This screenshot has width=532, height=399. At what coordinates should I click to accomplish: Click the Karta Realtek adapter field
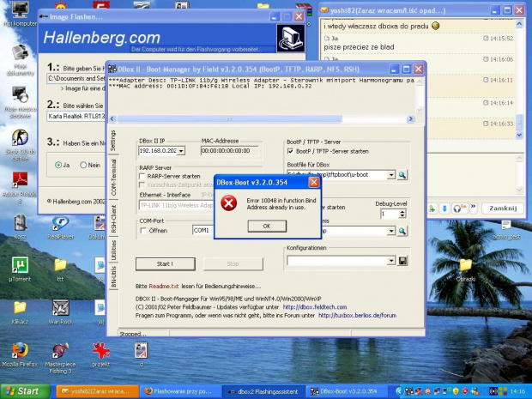76,117
